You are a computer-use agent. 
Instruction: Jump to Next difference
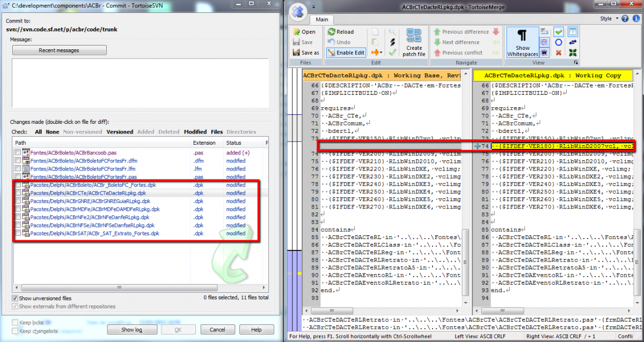[x=456, y=42]
